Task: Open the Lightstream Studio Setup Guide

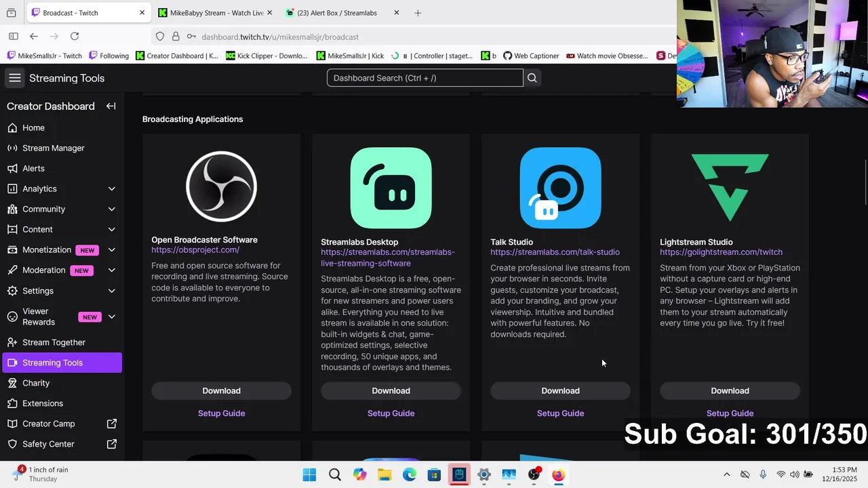Action: [730, 413]
